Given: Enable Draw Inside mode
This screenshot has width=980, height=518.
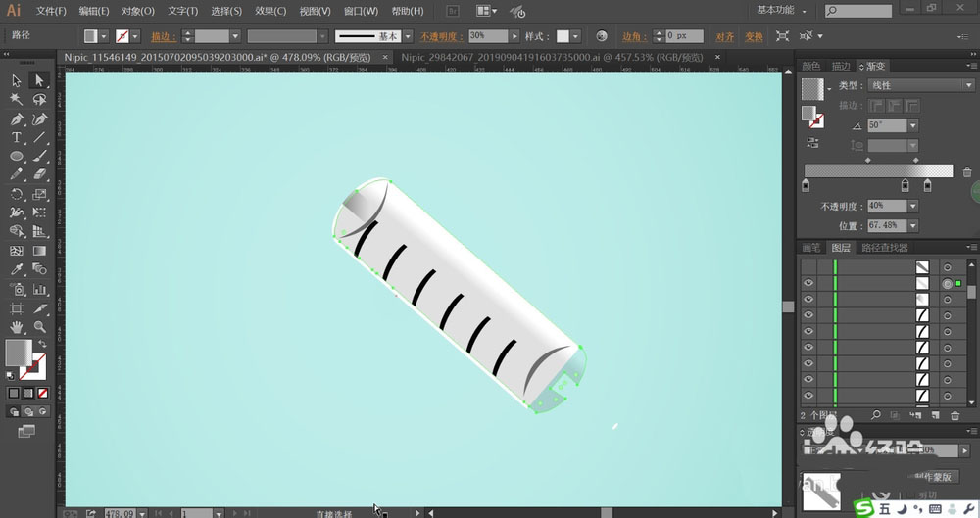Looking at the screenshot, I should pos(42,412).
